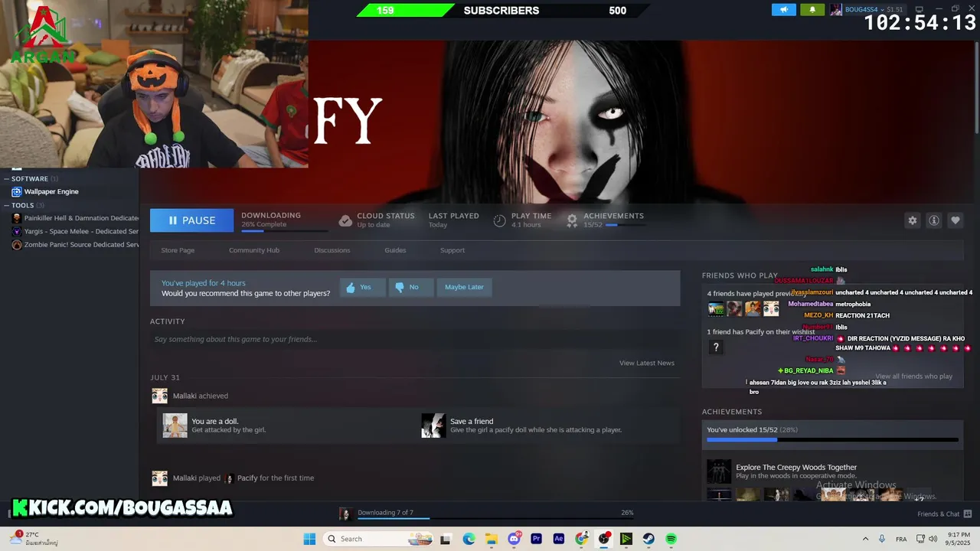Select Zombie Panic! Source Dedicated Server

75,245
